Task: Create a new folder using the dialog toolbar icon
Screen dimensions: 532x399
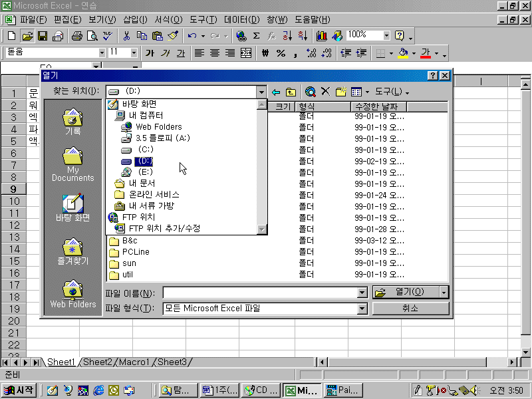Action: [341, 92]
